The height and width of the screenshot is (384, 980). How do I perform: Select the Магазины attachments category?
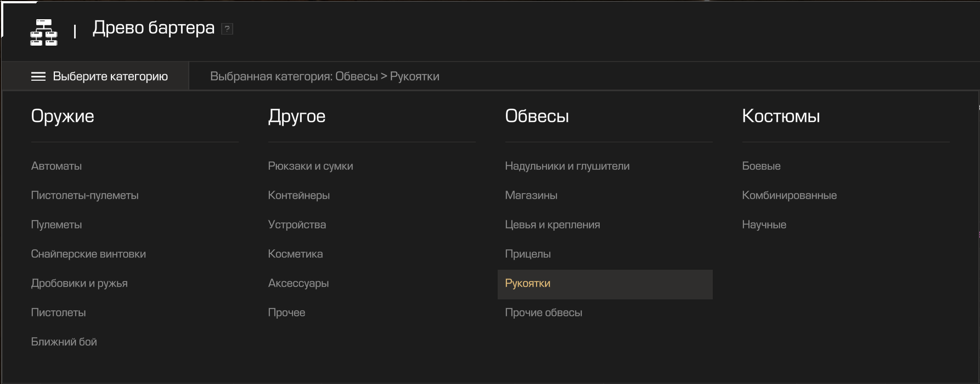531,196
